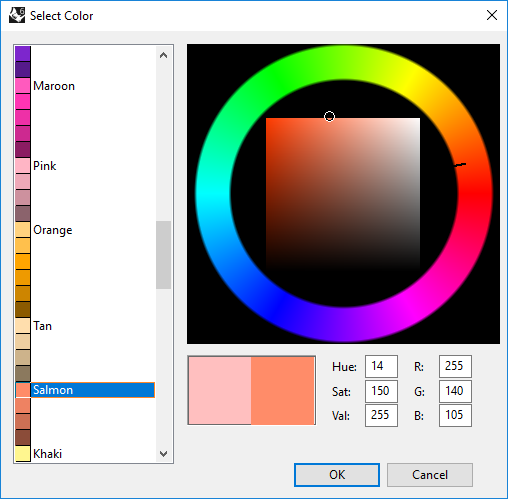Select the Orange swatch in the list
The image size is (508, 499).
(x=23, y=230)
